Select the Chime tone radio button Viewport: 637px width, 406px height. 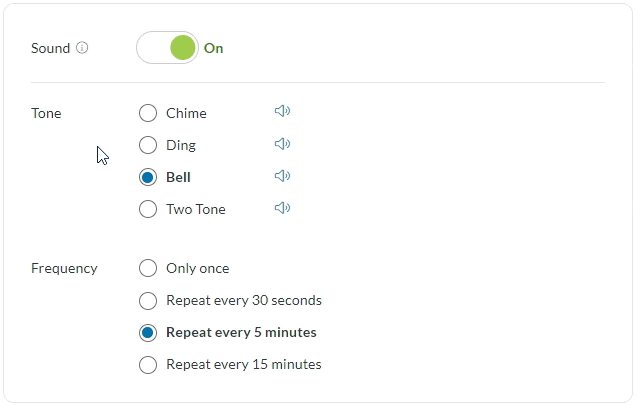coord(148,113)
